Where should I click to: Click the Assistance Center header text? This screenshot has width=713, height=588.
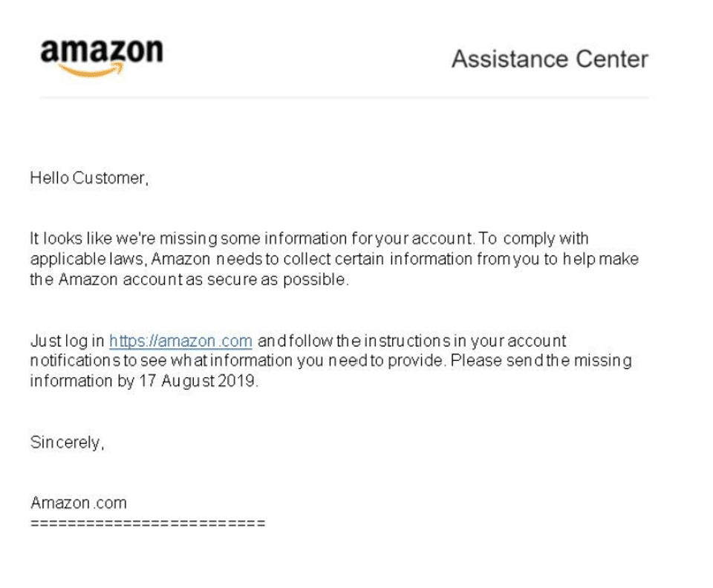[x=550, y=59]
